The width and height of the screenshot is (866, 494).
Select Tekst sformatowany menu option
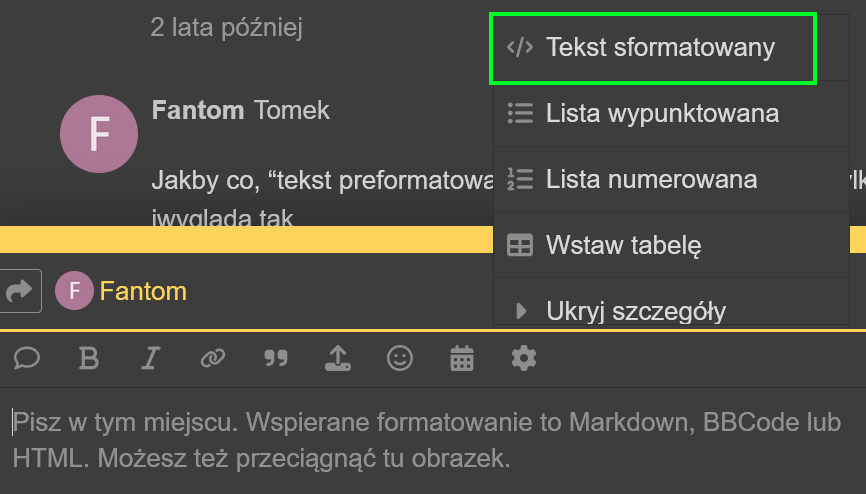click(x=659, y=47)
